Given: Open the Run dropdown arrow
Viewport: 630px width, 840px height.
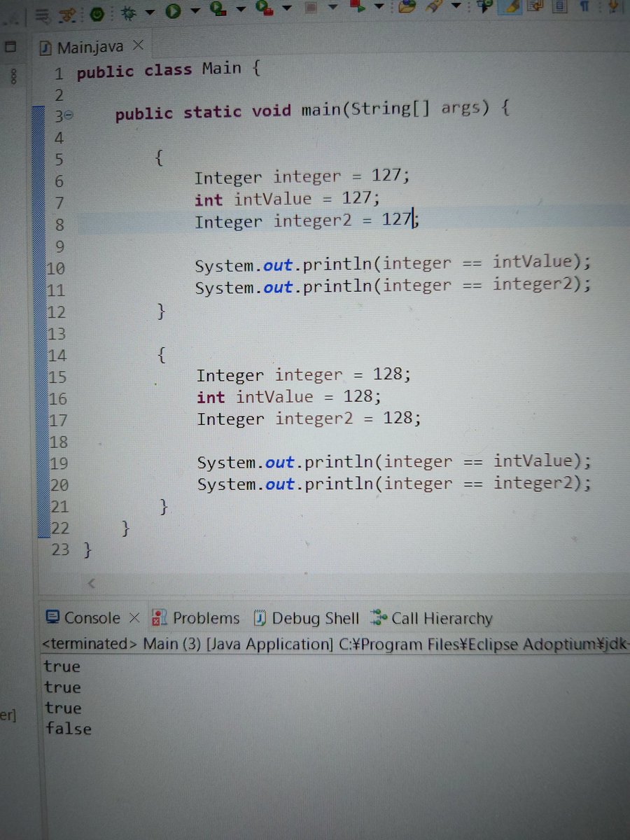Looking at the screenshot, I should [195, 11].
